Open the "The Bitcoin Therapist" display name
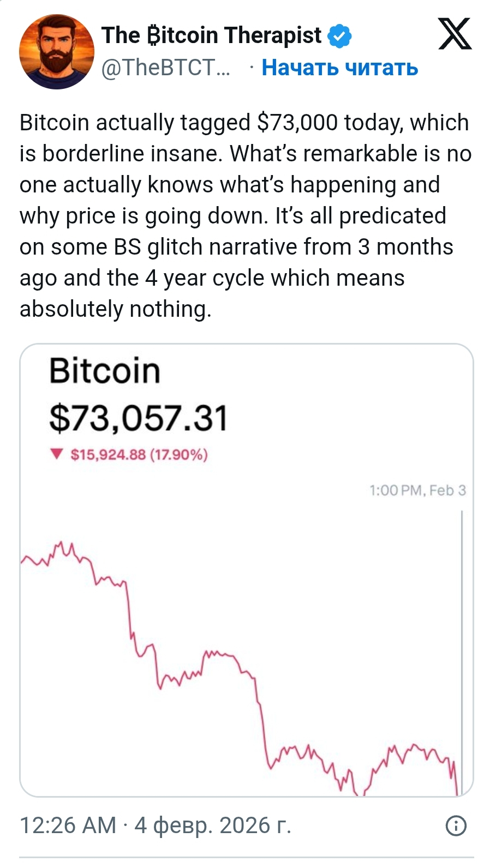The image size is (490, 868). click(211, 35)
